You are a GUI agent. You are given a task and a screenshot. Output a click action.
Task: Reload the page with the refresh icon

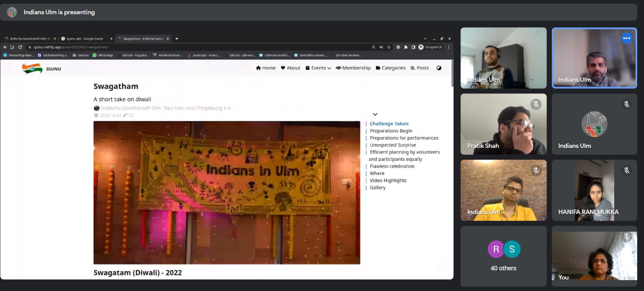[x=20, y=47]
